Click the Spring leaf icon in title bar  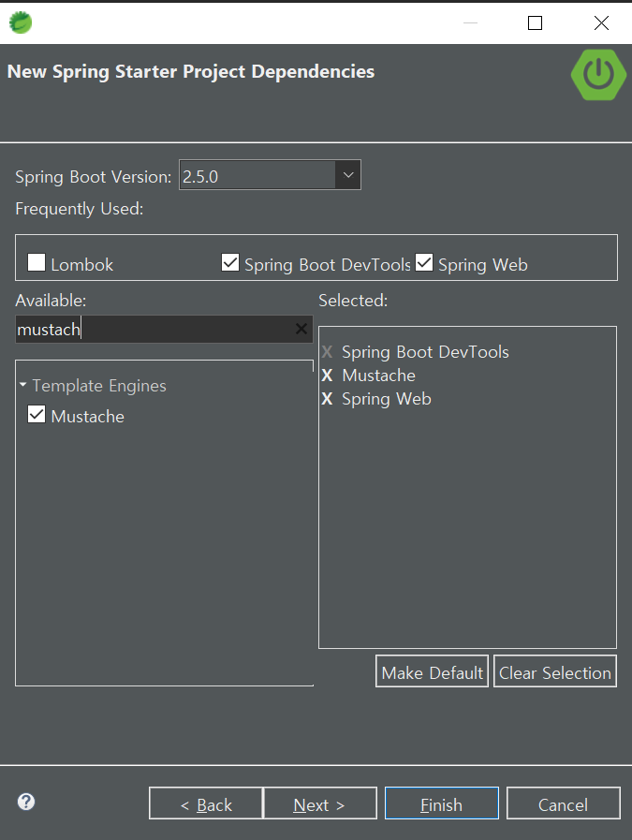point(21,22)
